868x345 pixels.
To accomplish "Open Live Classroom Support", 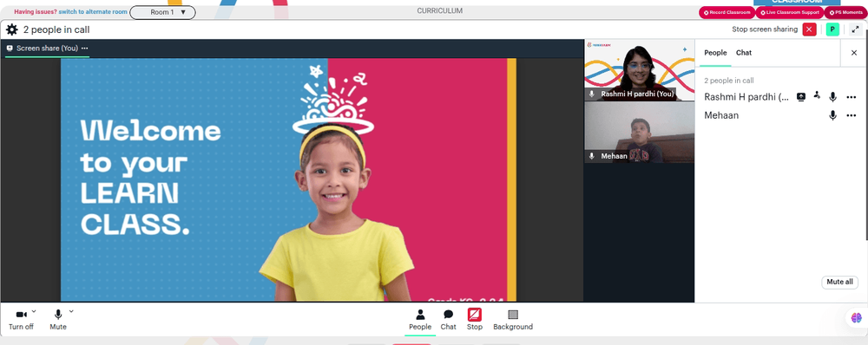I will pos(789,12).
